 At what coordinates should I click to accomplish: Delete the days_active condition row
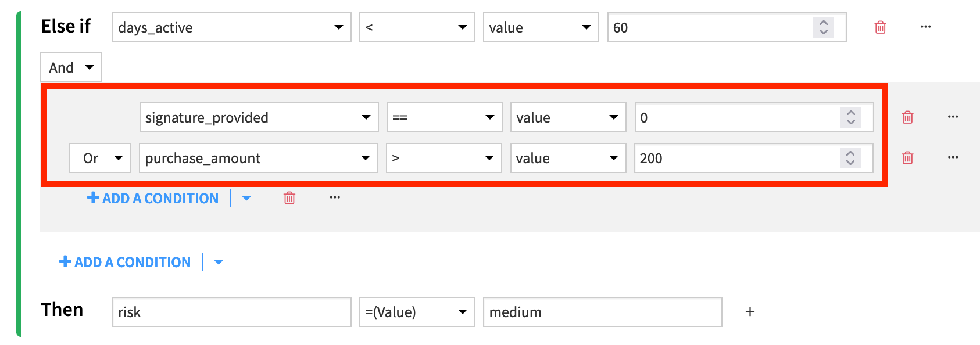click(x=880, y=27)
